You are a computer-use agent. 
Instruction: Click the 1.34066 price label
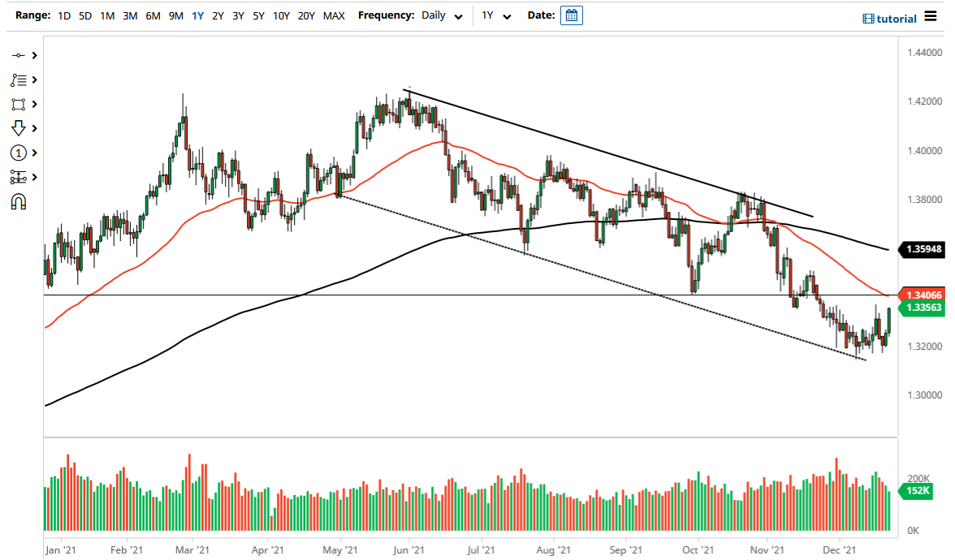point(925,295)
